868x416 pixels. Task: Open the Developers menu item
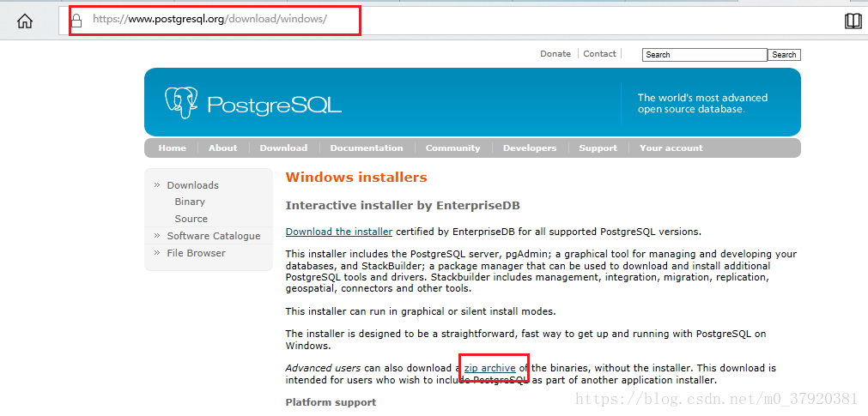[x=530, y=148]
